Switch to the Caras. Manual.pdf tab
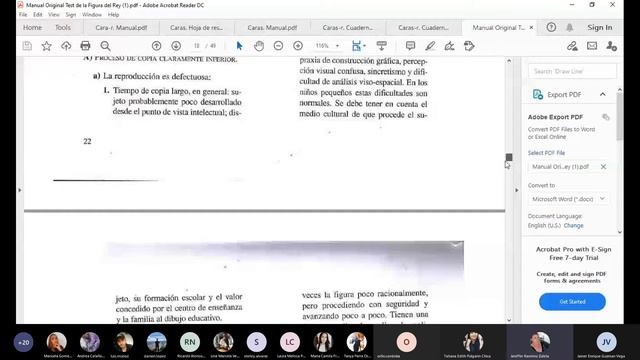The image size is (640, 360). point(272,27)
